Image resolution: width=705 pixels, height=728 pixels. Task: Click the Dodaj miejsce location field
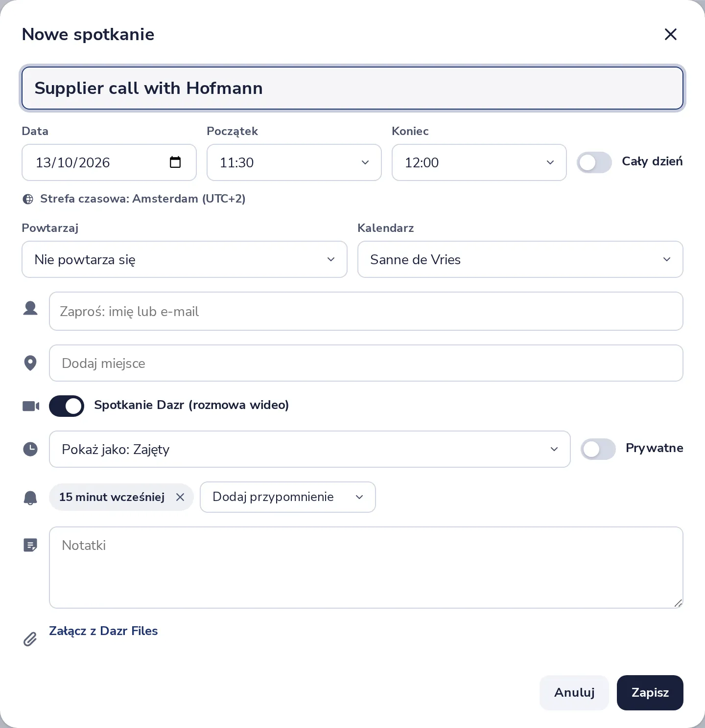coord(366,363)
